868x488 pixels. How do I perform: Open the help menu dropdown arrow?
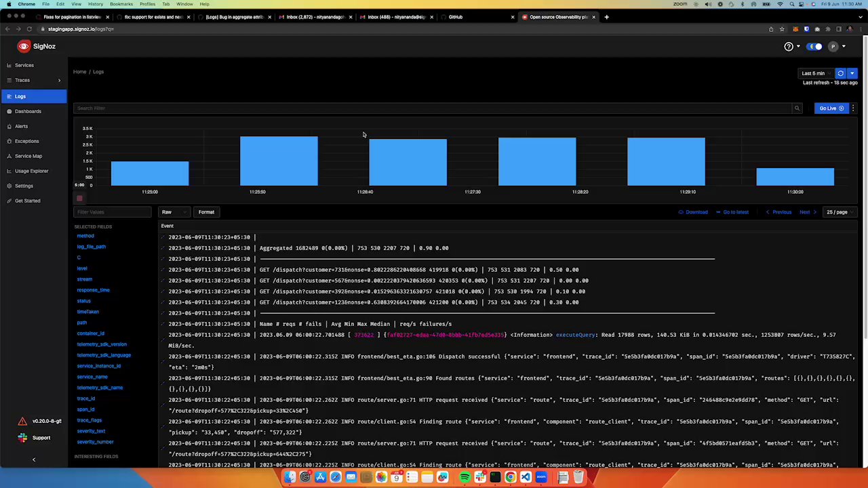(x=798, y=47)
